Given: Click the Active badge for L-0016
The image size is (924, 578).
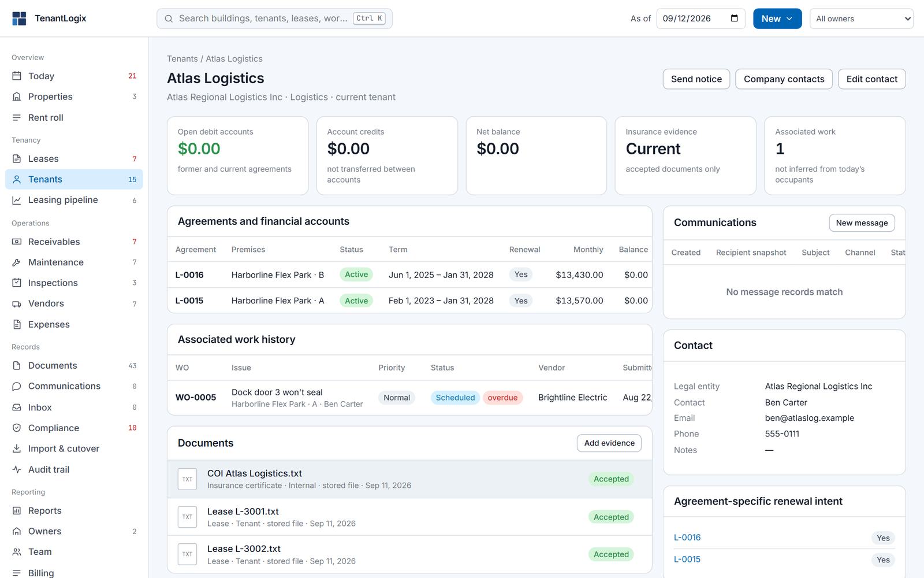Looking at the screenshot, I should click(356, 275).
